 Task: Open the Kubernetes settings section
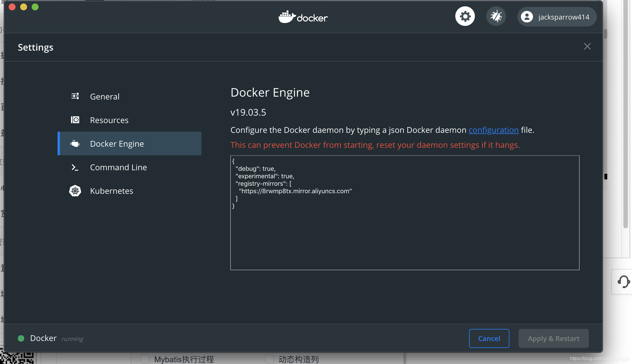click(x=130, y=191)
